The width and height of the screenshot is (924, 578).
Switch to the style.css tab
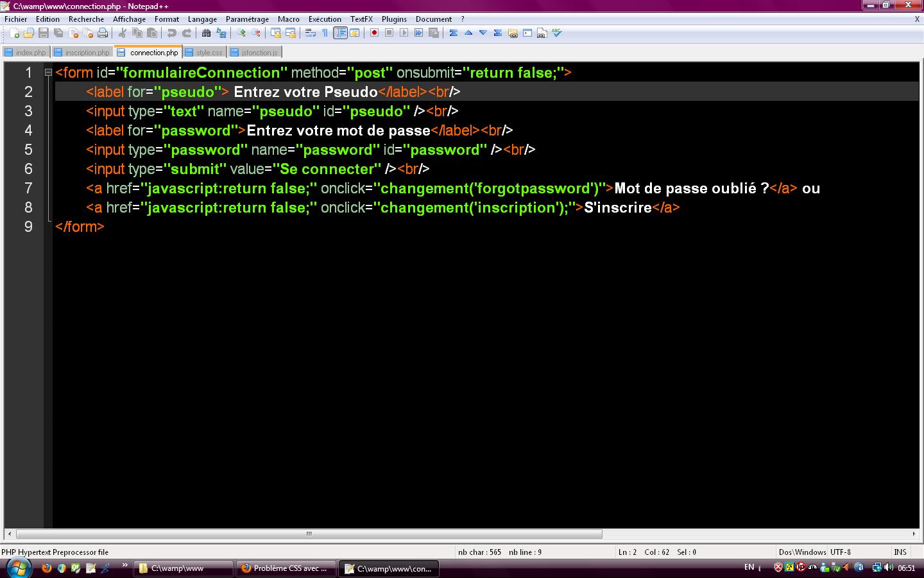pos(204,53)
